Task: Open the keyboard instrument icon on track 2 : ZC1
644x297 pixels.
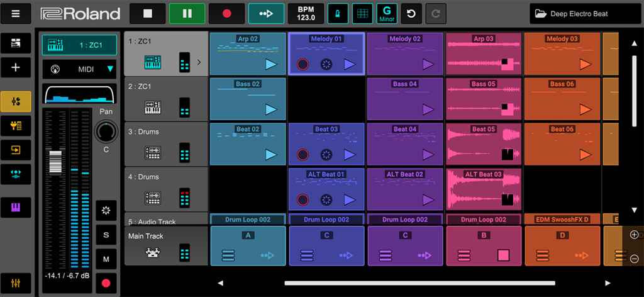Action: 153,108
